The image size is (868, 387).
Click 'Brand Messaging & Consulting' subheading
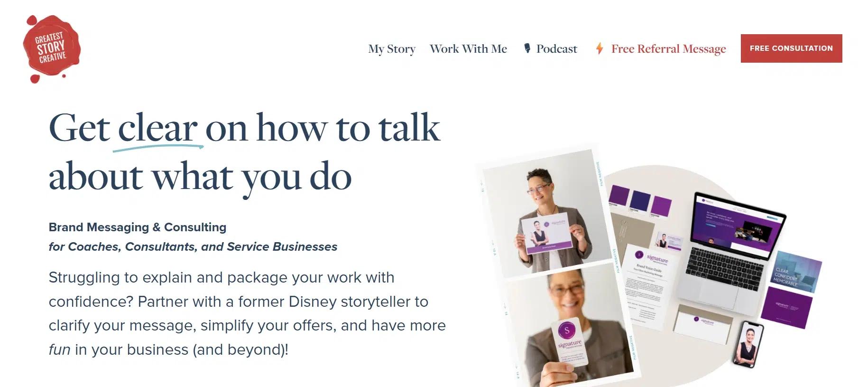(138, 227)
